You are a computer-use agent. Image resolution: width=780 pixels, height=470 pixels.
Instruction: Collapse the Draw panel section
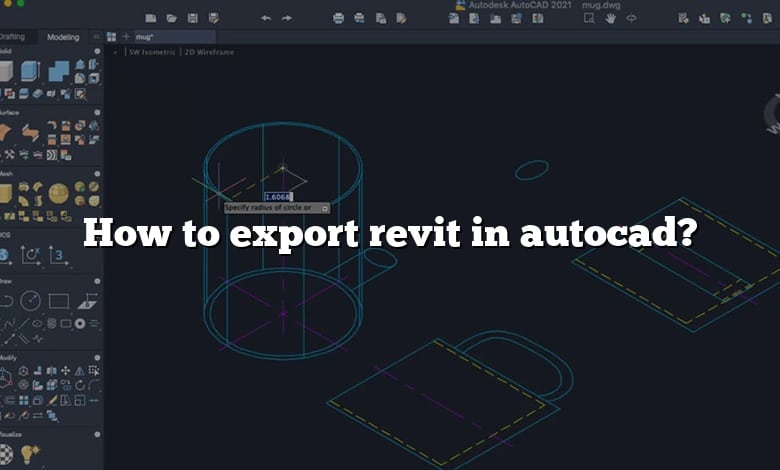[x=97, y=281]
